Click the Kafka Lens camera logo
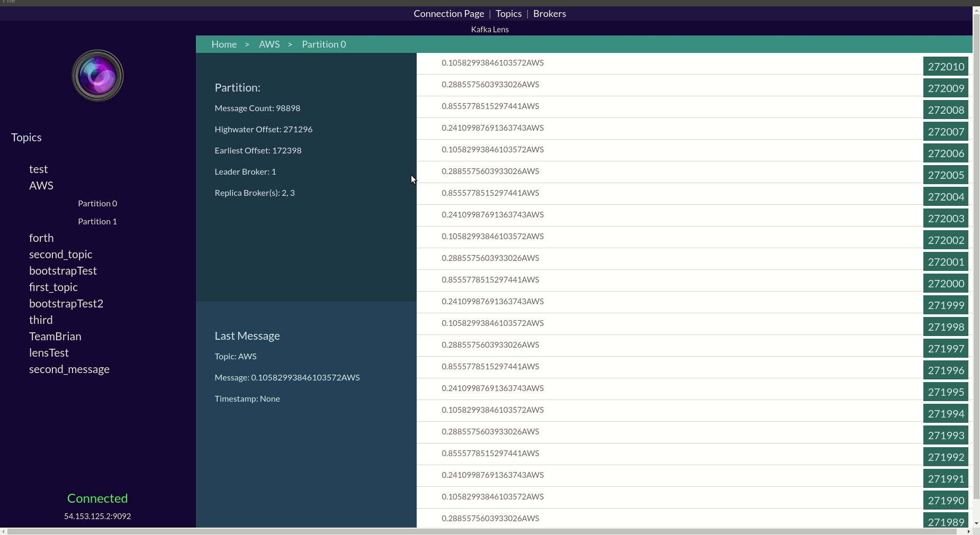980x535 pixels. click(97, 76)
